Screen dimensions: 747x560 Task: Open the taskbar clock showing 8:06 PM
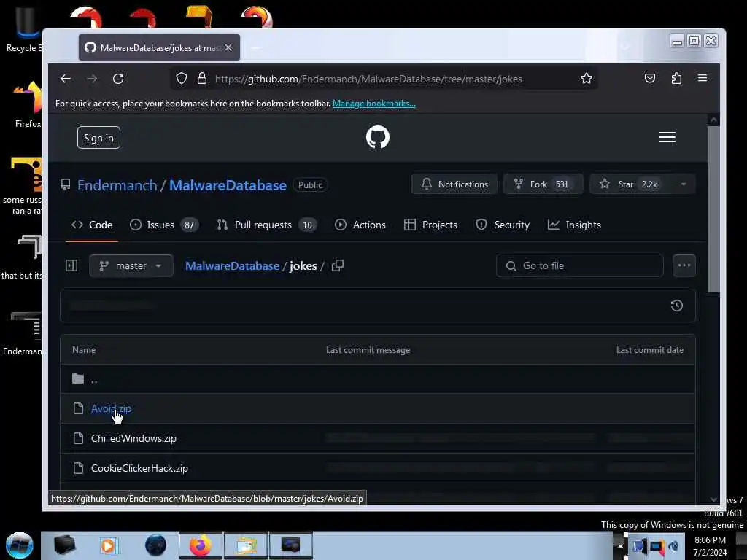tap(710, 546)
